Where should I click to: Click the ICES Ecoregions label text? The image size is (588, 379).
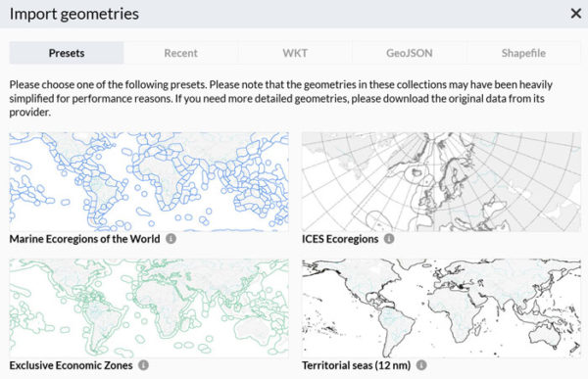(x=340, y=239)
